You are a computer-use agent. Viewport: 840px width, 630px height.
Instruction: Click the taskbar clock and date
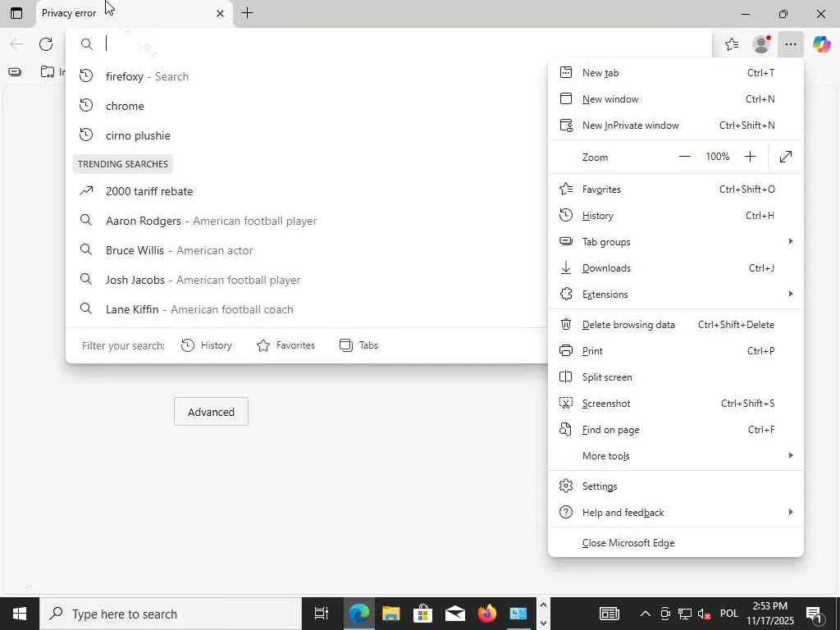[x=770, y=614]
